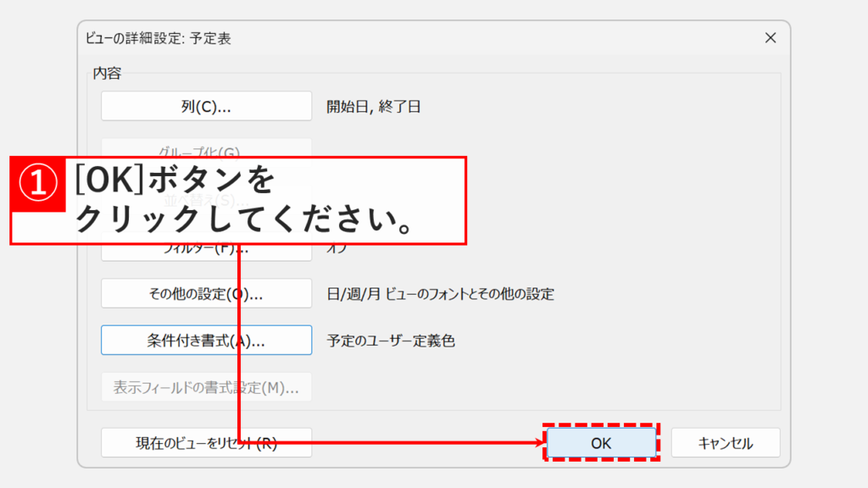The height and width of the screenshot is (488, 868).
Task: Change the filter currently set to オフ
Action: pos(206,245)
